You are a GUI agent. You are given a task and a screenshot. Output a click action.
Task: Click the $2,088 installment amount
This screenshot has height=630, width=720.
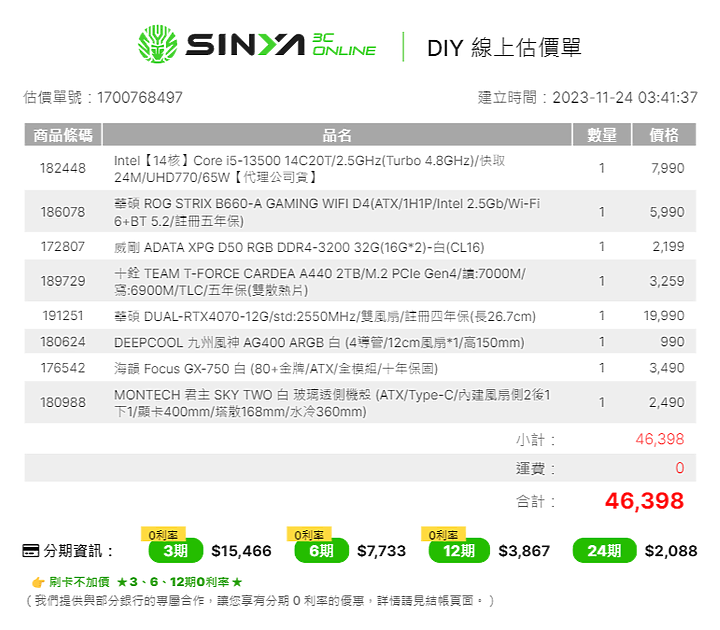[x=671, y=551]
